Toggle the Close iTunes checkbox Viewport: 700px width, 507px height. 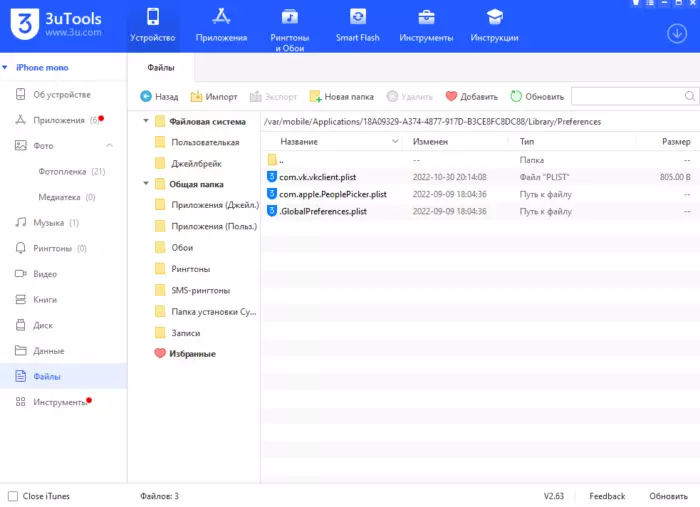(12, 496)
